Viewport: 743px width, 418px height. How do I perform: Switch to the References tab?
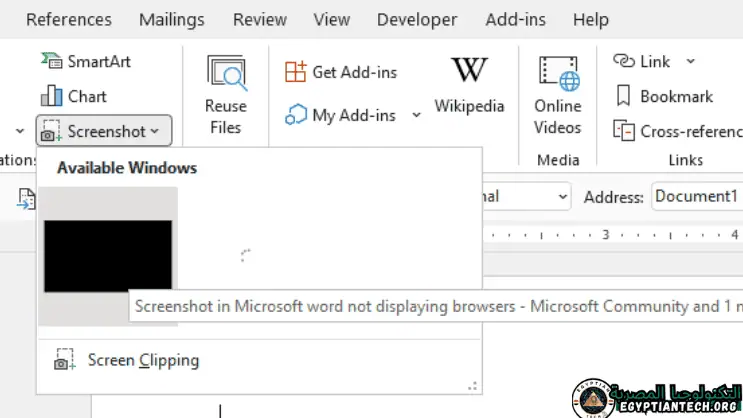[68, 20]
